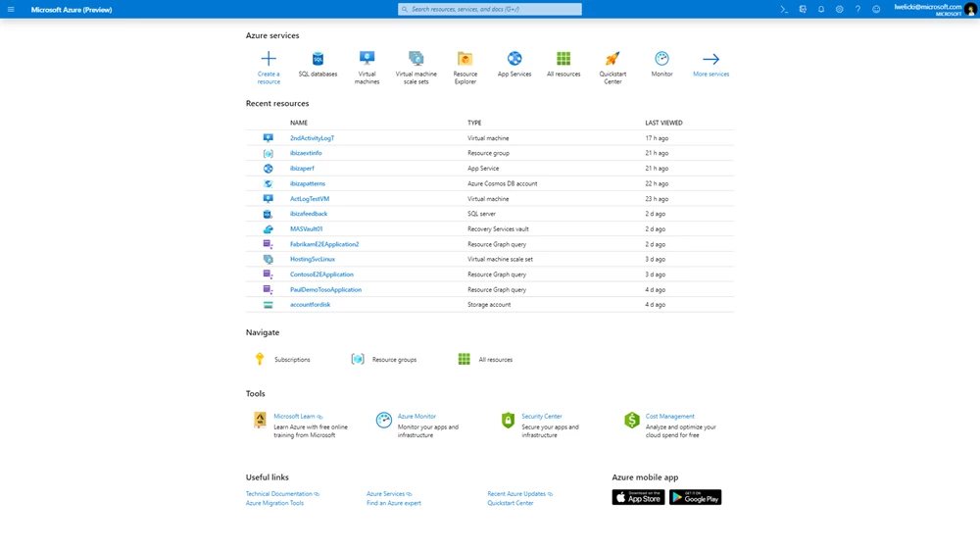The height and width of the screenshot is (551, 980).
Task: Expand More services arrow
Action: [x=710, y=59]
